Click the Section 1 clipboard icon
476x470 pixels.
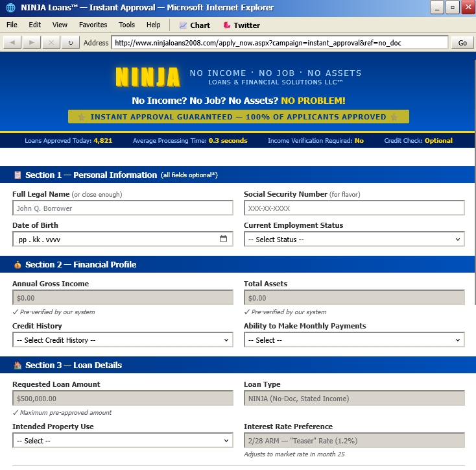18,175
